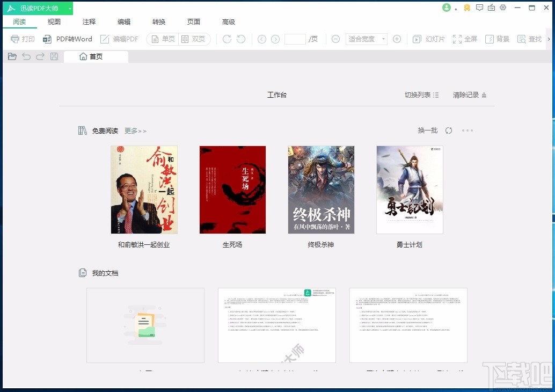Click the page number input field
Screen dimensions: 555x392
click(295, 39)
